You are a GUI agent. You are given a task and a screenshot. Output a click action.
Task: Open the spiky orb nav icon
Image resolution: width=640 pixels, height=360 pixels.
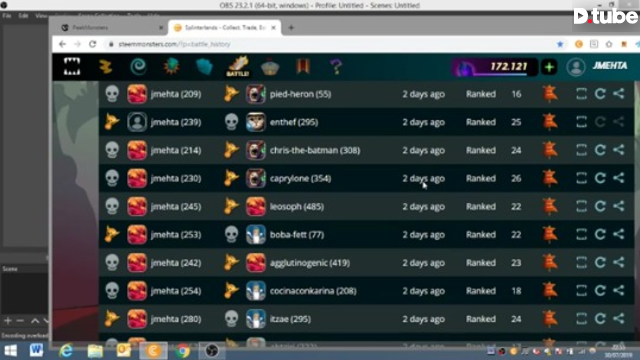click(x=171, y=66)
